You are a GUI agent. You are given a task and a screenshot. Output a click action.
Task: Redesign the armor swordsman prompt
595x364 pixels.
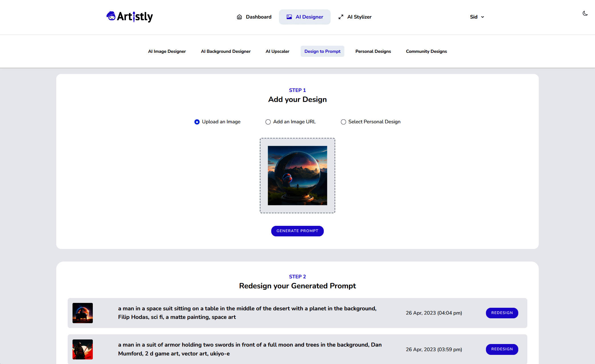pyautogui.click(x=502, y=349)
